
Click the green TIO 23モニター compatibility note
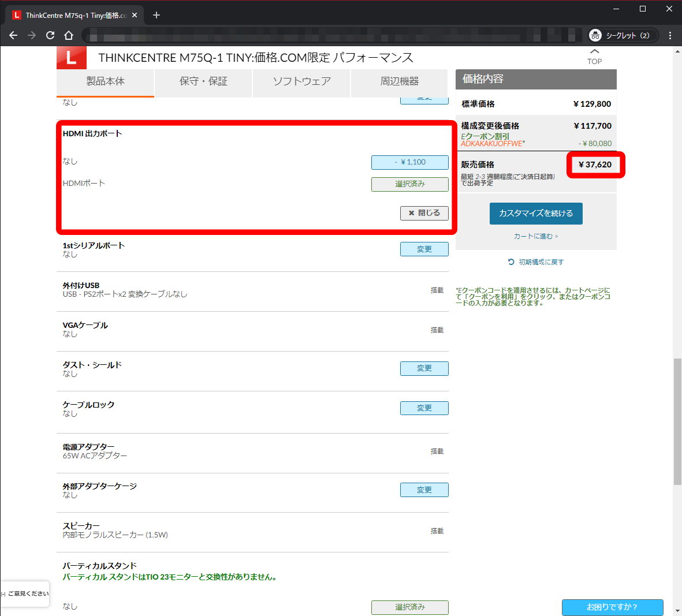pyautogui.click(x=170, y=577)
